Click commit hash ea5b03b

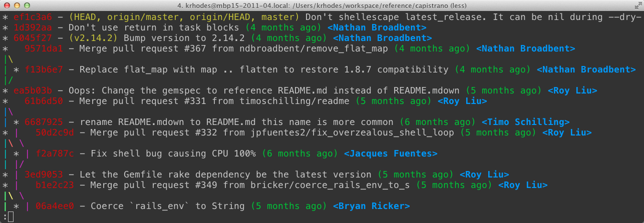(x=33, y=90)
